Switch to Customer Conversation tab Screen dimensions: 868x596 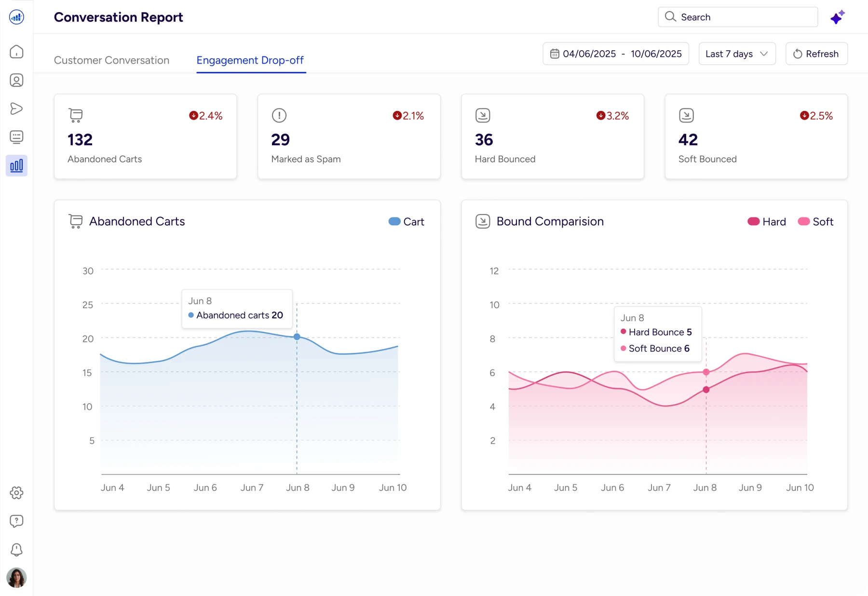click(111, 60)
